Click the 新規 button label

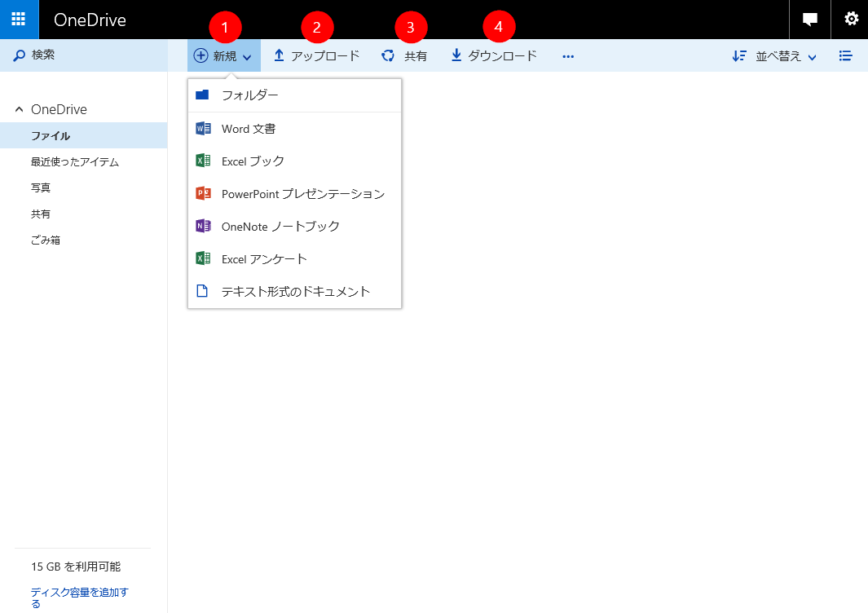(x=225, y=56)
